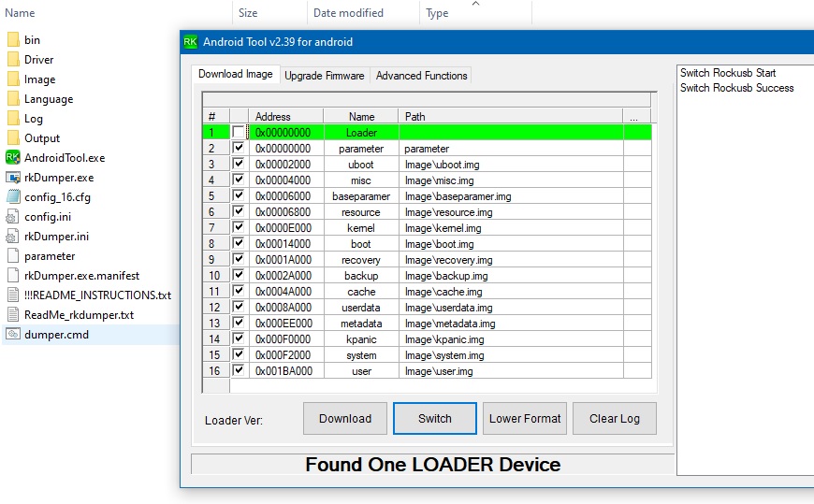Open the bin folder icon

[x=13, y=40]
